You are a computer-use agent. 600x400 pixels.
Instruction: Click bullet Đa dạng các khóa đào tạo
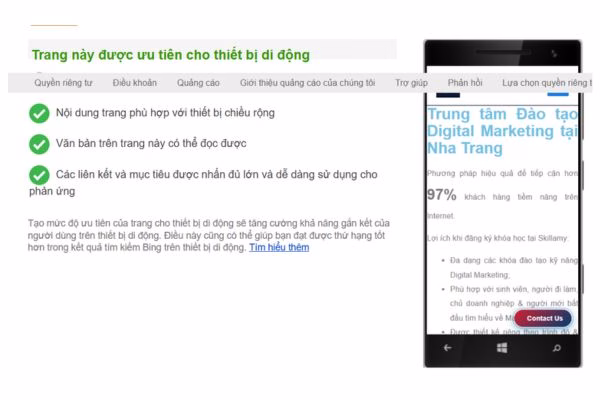[x=514, y=268]
